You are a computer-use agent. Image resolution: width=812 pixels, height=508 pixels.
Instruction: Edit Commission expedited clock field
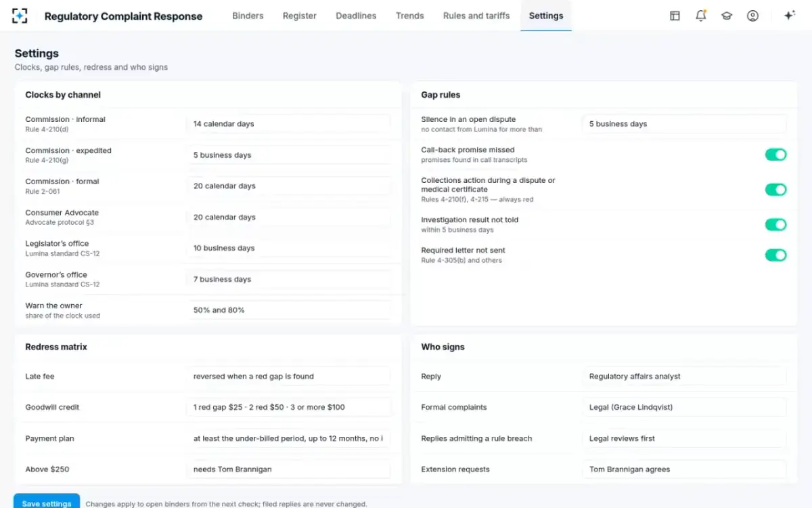point(288,155)
